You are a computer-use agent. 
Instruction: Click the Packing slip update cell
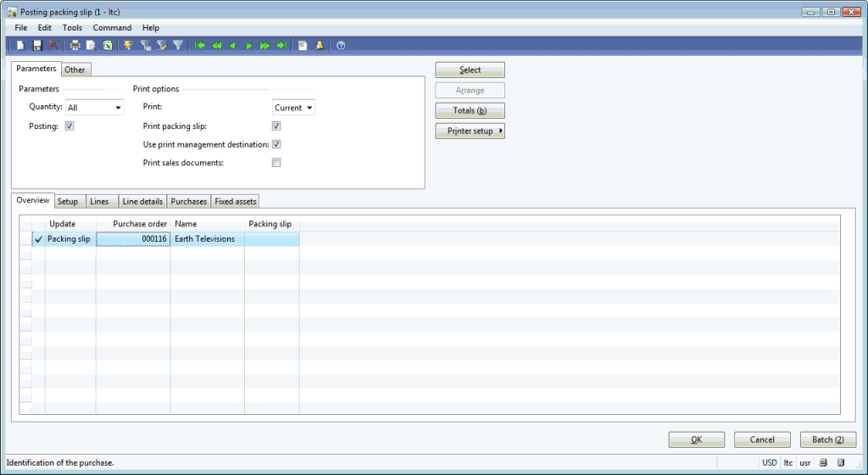click(70, 239)
